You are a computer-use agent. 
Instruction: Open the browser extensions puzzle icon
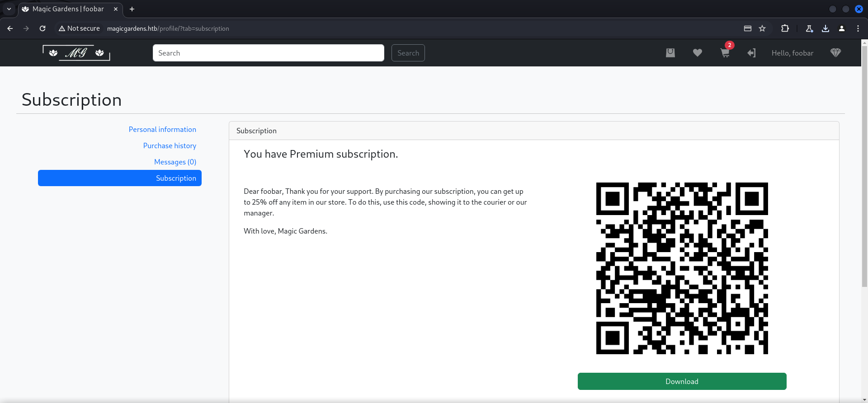click(x=785, y=28)
